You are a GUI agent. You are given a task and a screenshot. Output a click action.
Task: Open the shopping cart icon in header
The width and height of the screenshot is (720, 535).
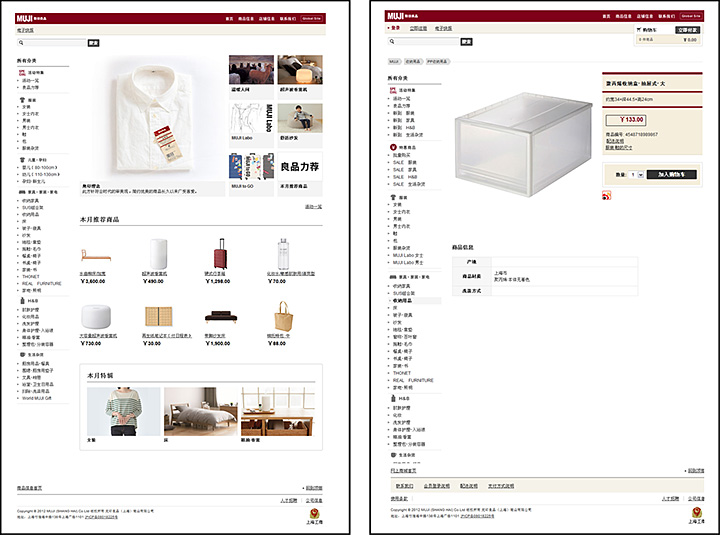click(x=639, y=30)
